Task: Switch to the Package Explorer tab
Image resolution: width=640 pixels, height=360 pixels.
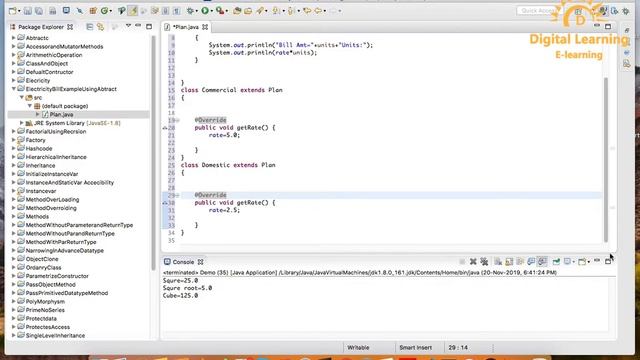Action: [41, 27]
